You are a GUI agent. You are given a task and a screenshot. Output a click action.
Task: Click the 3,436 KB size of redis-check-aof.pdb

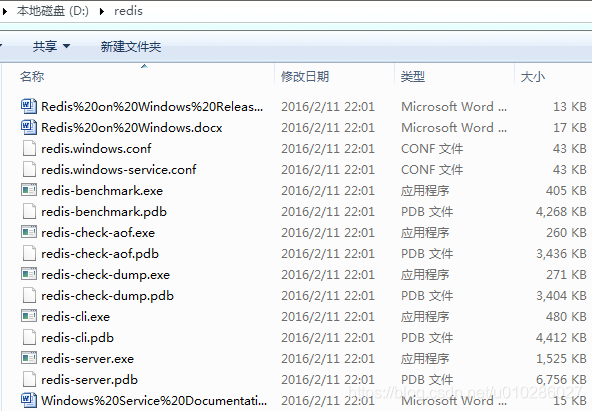[561, 254]
